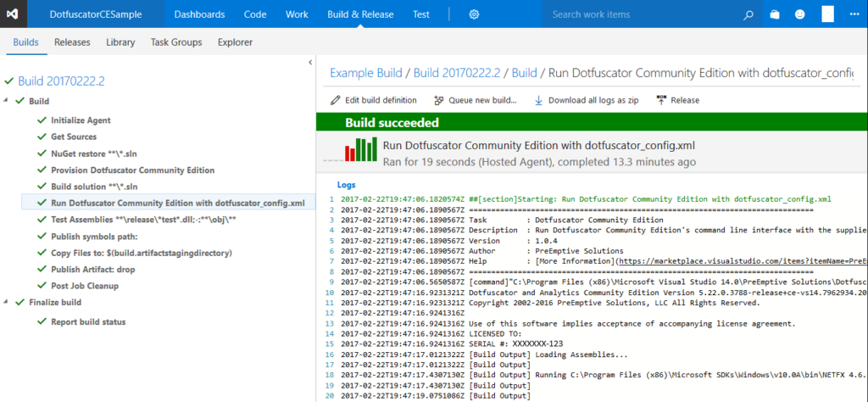868x402 pixels.
Task: Open the Work hub
Action: pos(297,14)
